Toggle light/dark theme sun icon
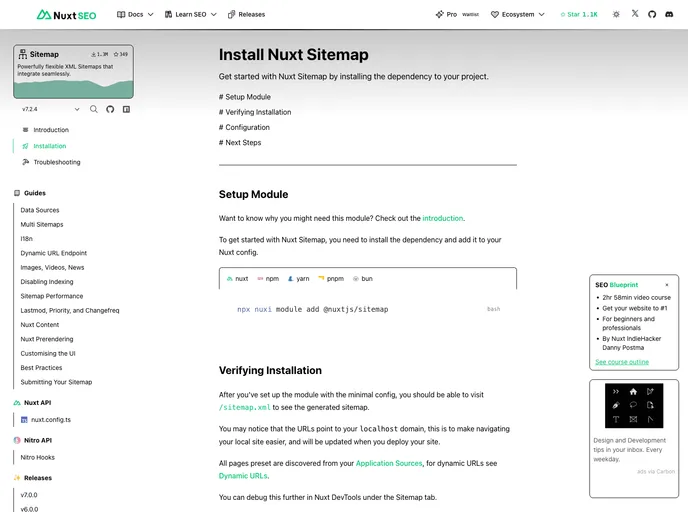The height and width of the screenshot is (512, 688). 616,14
